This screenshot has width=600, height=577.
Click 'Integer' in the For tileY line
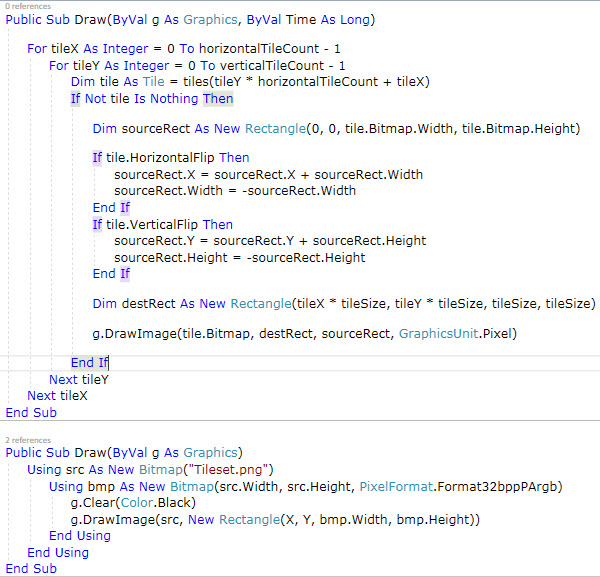[147, 65]
